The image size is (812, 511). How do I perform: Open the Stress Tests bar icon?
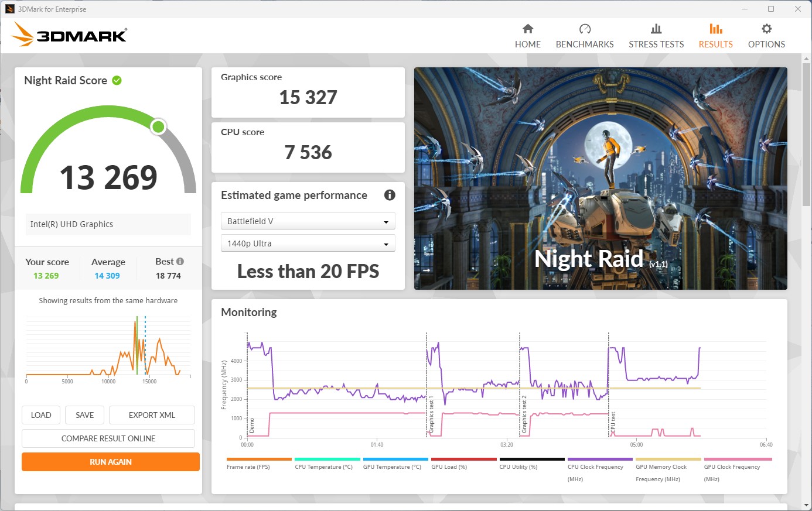(x=656, y=29)
